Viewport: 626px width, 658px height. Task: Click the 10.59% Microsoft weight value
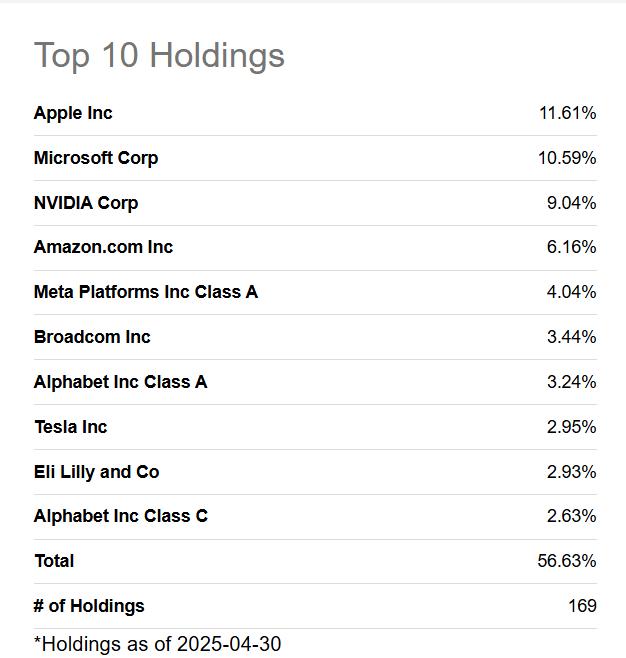tap(567, 158)
